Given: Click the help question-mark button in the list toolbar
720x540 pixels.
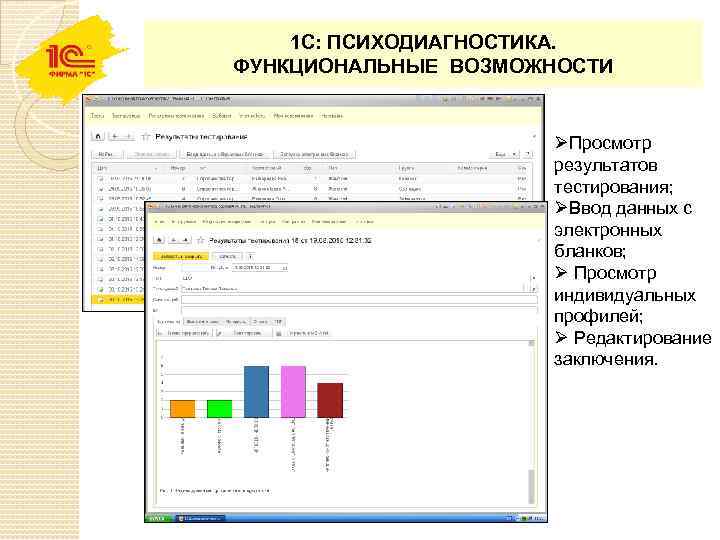Looking at the screenshot, I should tap(528, 154).
